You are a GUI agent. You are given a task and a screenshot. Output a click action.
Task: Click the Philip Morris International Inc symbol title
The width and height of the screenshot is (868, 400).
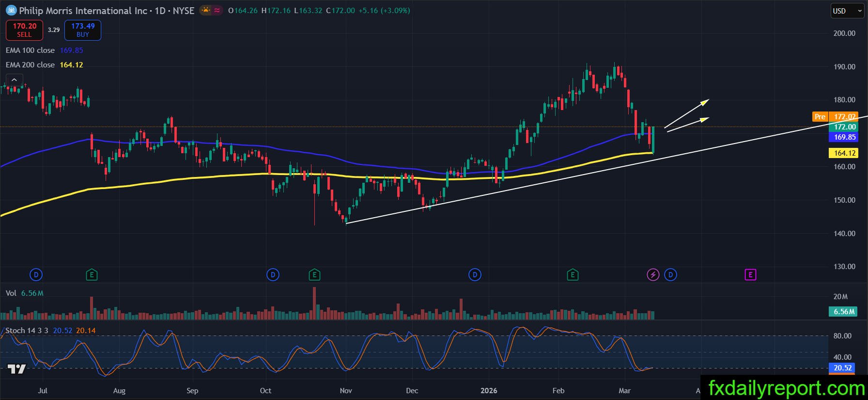(x=83, y=11)
